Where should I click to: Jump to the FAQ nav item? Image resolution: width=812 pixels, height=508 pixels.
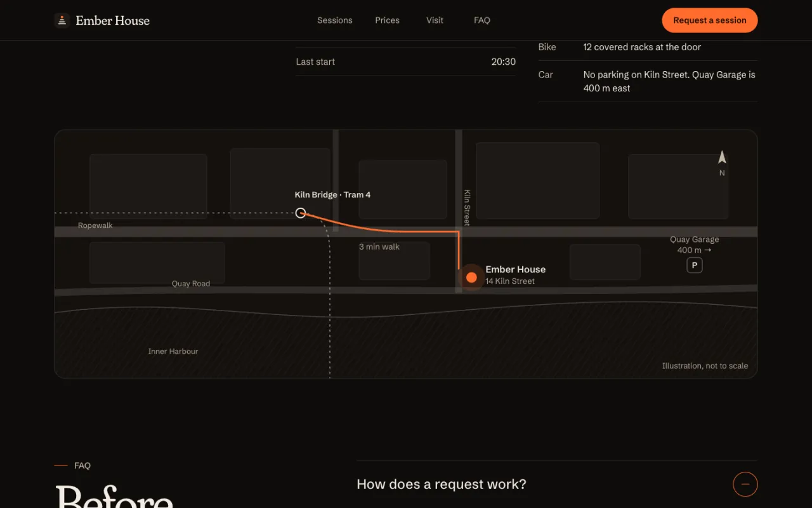point(482,20)
